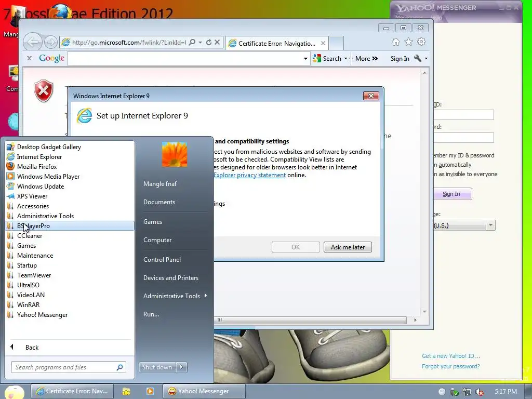The height and width of the screenshot is (399, 532).
Task: Select the Certificate Error tab
Action: coord(276,43)
